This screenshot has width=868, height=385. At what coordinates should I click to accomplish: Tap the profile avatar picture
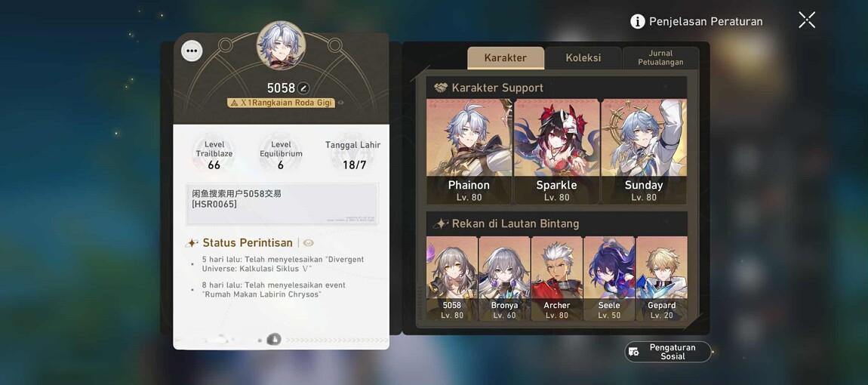click(282, 45)
